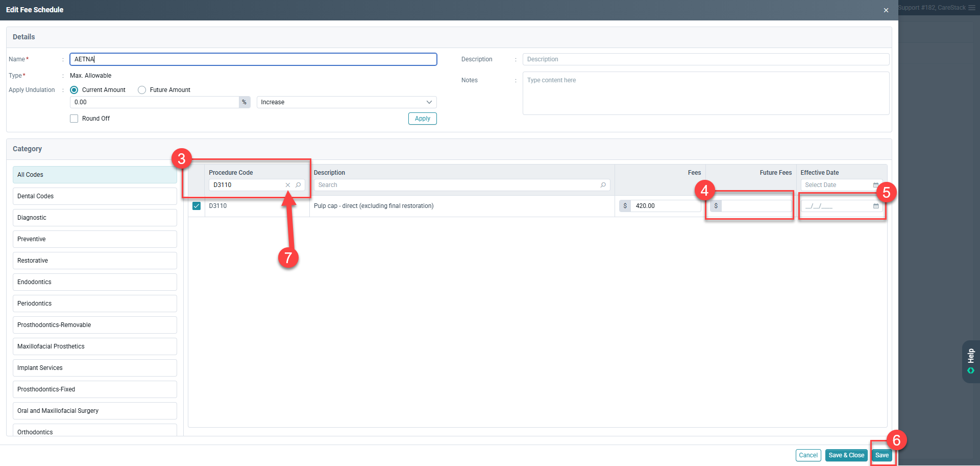
Task: Select the Orthodontics category
Action: click(x=95, y=430)
